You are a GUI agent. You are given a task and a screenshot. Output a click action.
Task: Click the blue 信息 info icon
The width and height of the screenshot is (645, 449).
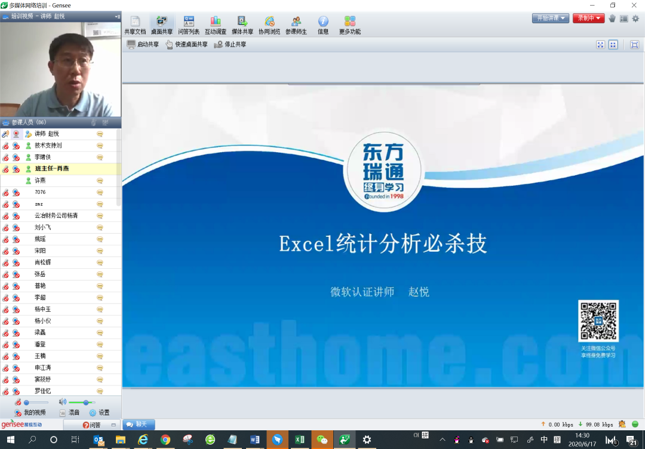click(x=323, y=25)
